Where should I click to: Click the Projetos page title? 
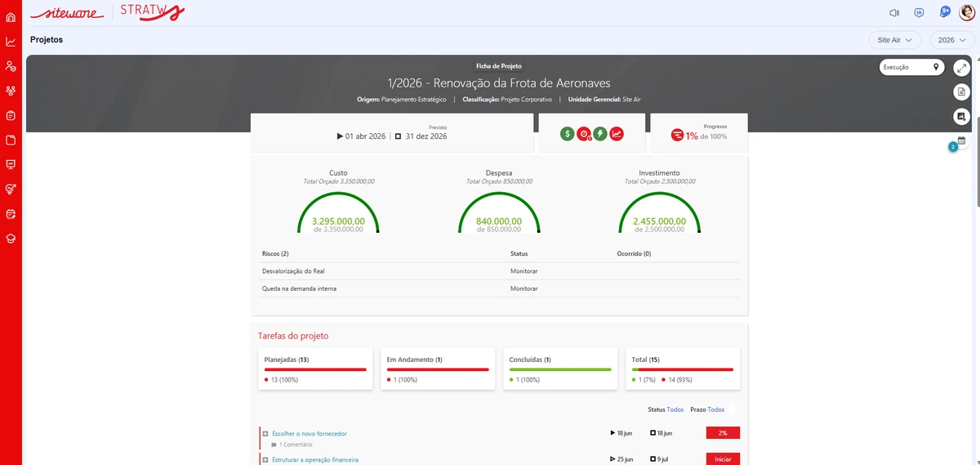[47, 39]
